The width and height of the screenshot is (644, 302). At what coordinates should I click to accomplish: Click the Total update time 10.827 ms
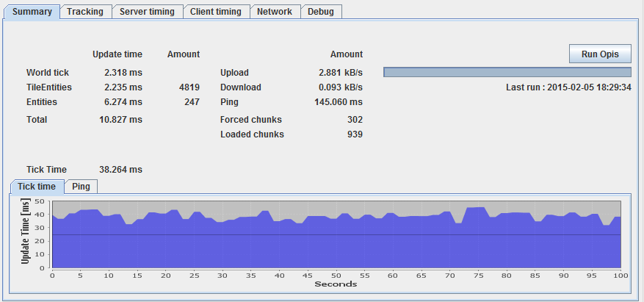[x=120, y=119]
